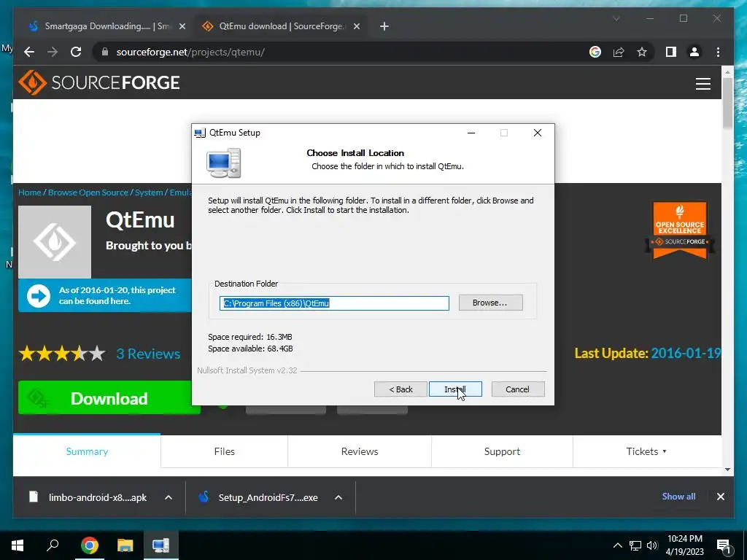Share this page via the share icon
Image resolution: width=747 pixels, height=560 pixels.
[x=619, y=52]
